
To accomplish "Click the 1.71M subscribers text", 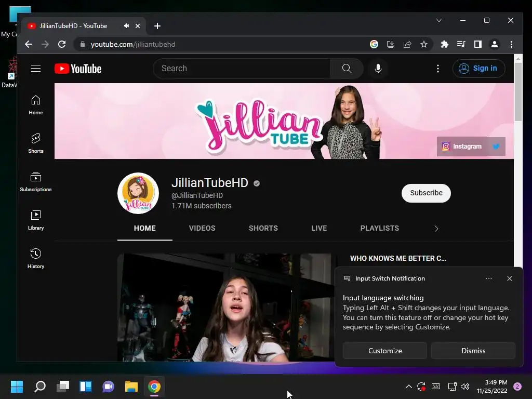I will pyautogui.click(x=202, y=206).
